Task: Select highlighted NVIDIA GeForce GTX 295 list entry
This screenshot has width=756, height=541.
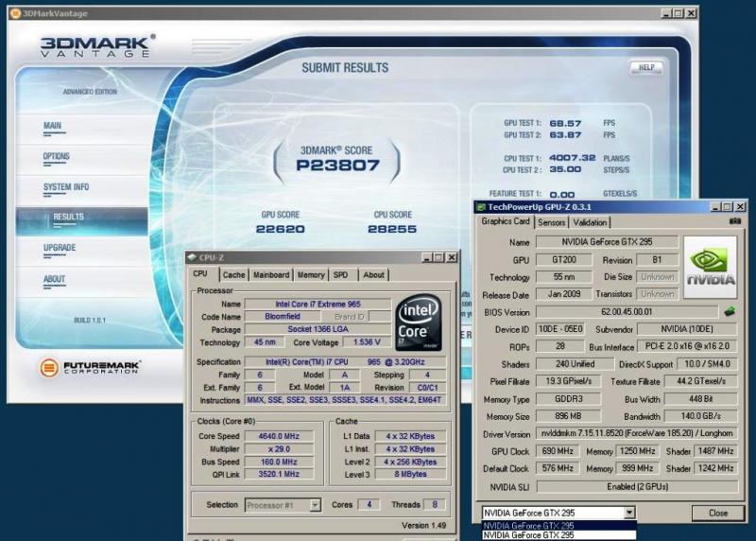Action: click(x=559, y=526)
